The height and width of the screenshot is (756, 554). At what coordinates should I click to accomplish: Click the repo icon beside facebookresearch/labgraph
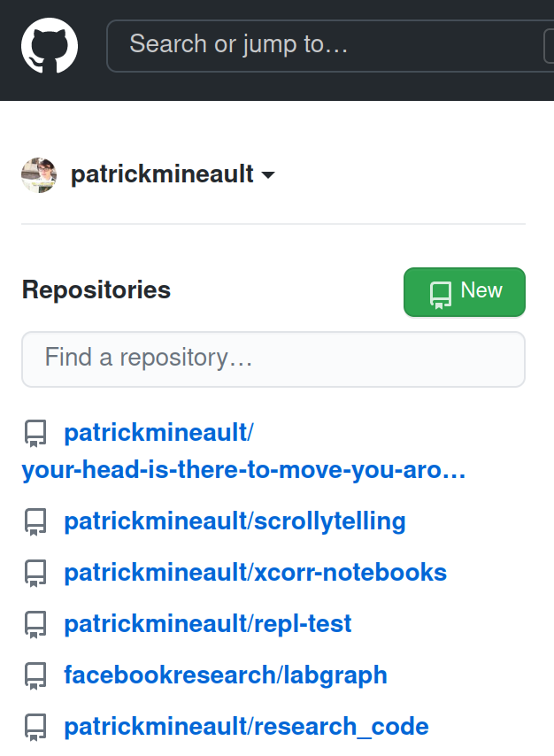tap(35, 676)
